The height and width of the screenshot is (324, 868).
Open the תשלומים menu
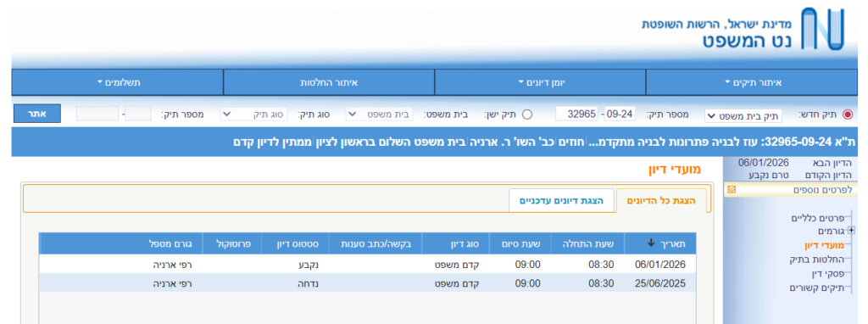pos(118,82)
